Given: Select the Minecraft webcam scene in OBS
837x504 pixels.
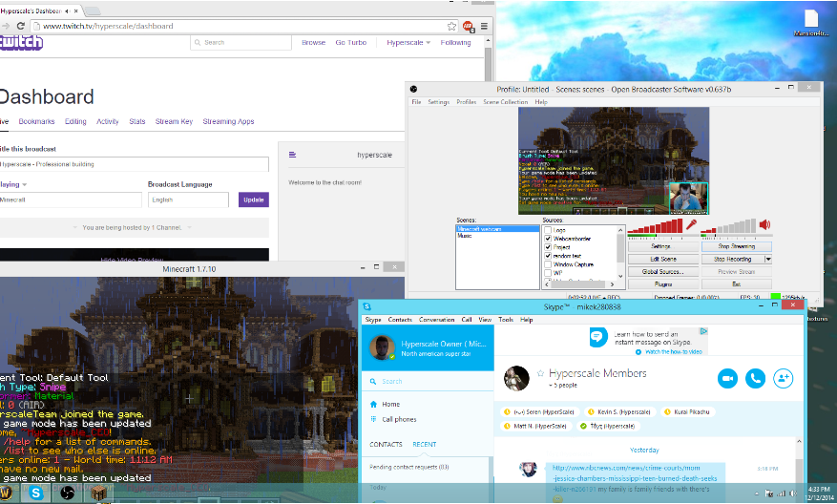Looking at the screenshot, I should pos(497,229).
